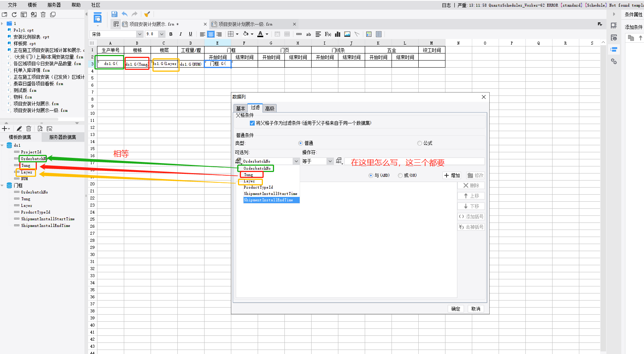The height and width of the screenshot is (354, 644).
Task: Click the font color A swatch
Action: (260, 34)
